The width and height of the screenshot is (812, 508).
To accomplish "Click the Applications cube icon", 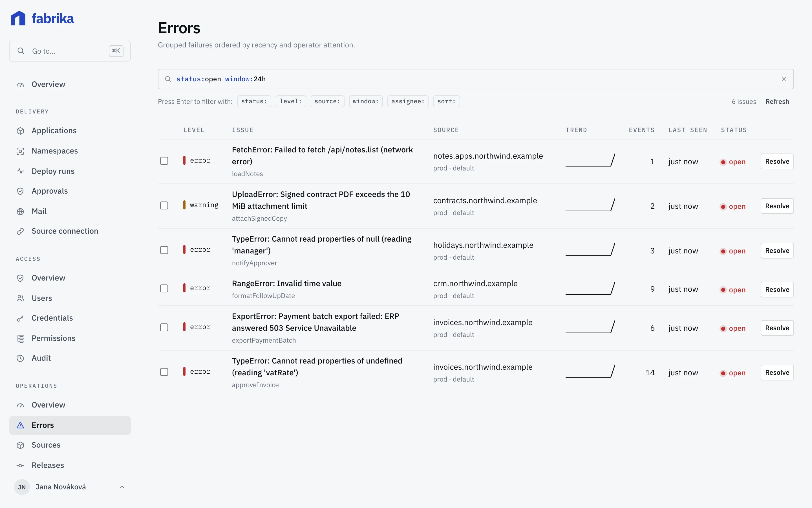I will (x=21, y=131).
